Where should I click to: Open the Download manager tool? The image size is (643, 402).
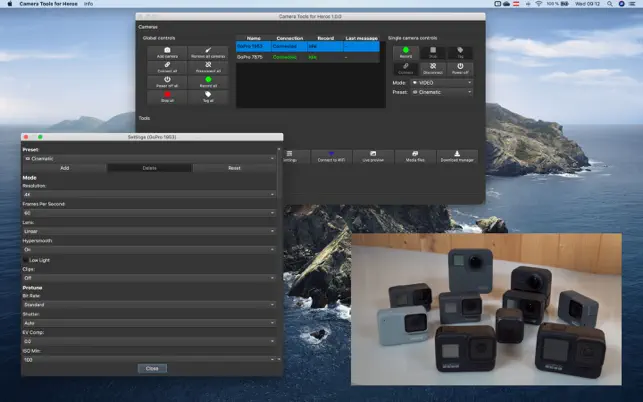(457, 156)
